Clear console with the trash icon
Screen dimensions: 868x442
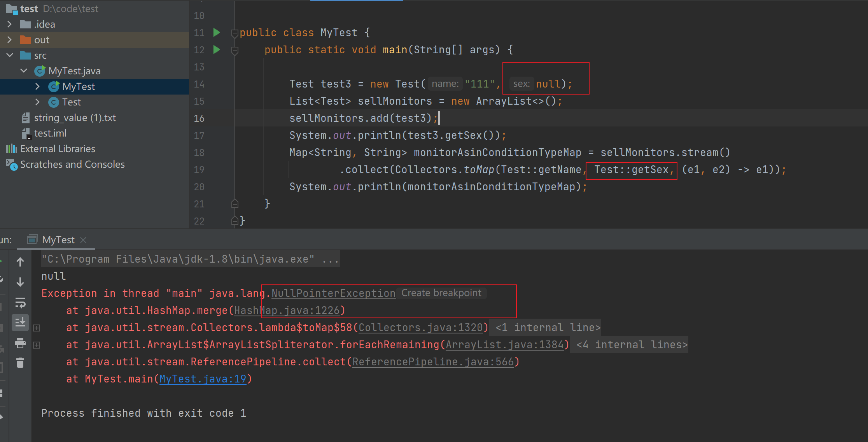tap(20, 363)
